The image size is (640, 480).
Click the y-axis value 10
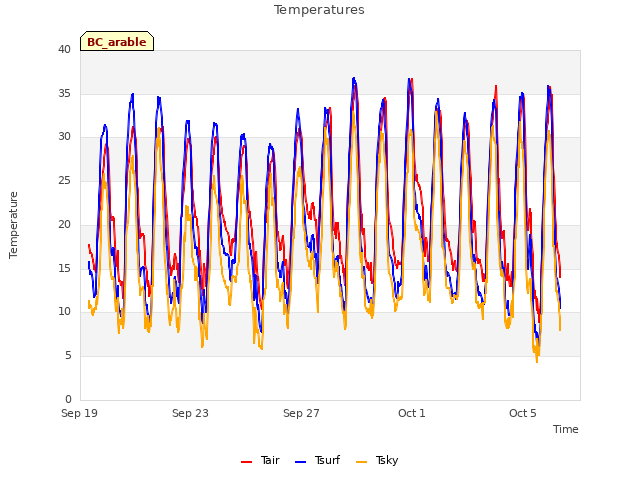tap(64, 311)
